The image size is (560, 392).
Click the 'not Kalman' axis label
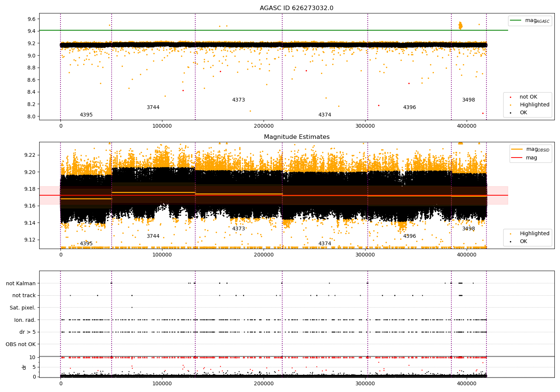click(21, 283)
